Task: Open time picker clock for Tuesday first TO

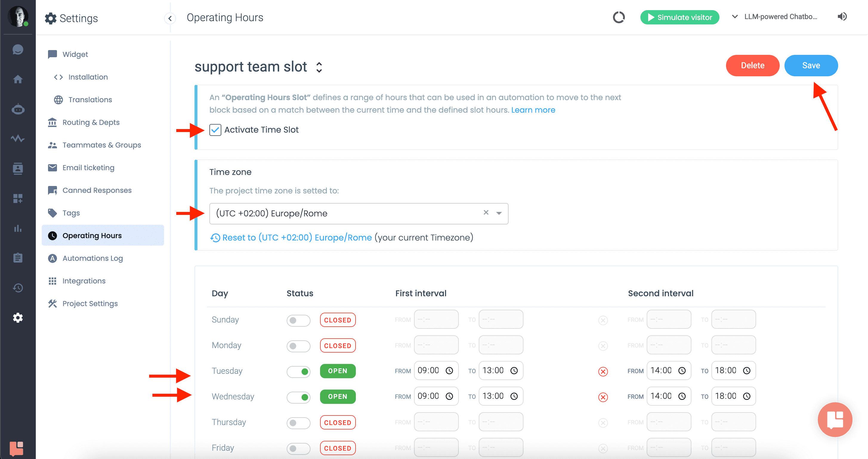Action: (514, 371)
